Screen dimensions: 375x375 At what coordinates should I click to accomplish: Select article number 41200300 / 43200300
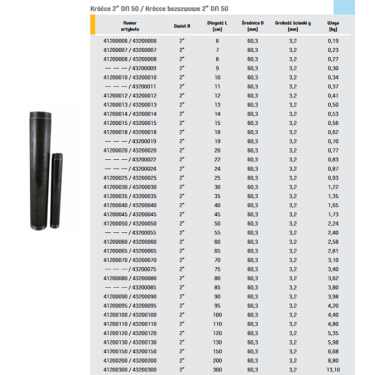(x=130, y=370)
